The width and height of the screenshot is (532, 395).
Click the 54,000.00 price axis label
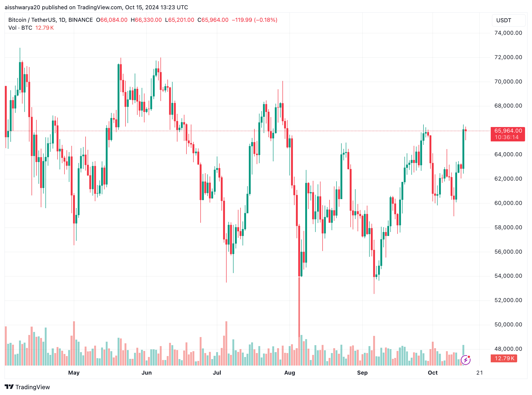(x=508, y=276)
